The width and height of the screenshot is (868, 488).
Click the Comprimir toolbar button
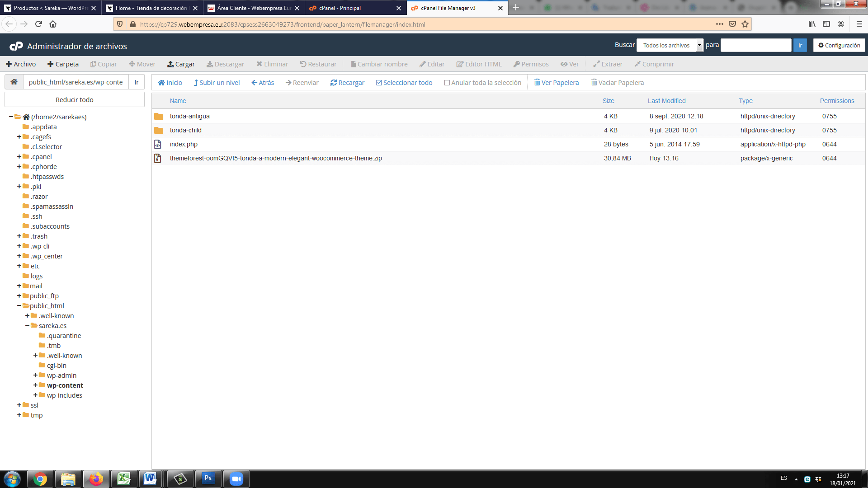654,64
